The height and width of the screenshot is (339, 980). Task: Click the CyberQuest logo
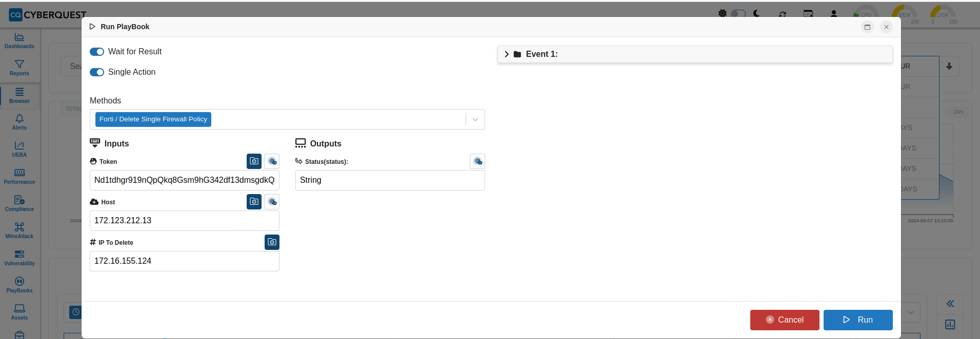click(x=48, y=15)
